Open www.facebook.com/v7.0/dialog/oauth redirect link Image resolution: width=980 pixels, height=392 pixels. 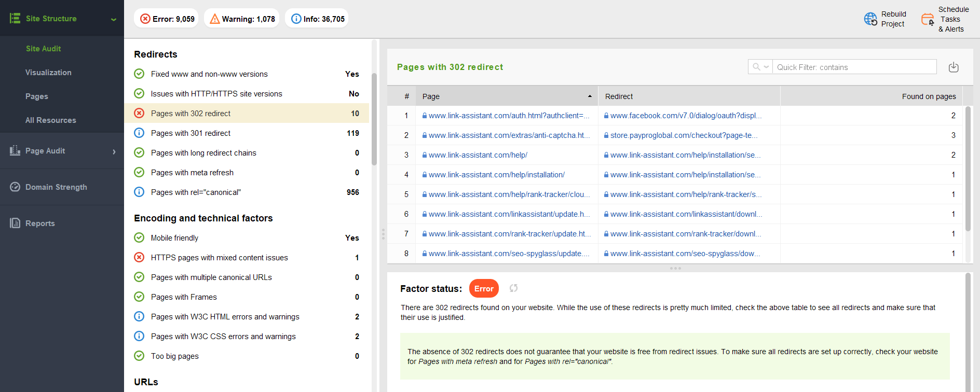(x=686, y=116)
